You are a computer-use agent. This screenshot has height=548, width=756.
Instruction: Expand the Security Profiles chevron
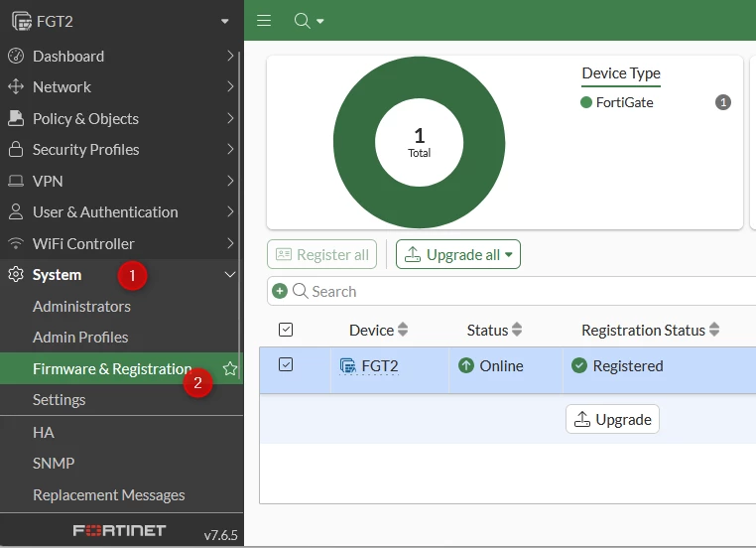(230, 149)
